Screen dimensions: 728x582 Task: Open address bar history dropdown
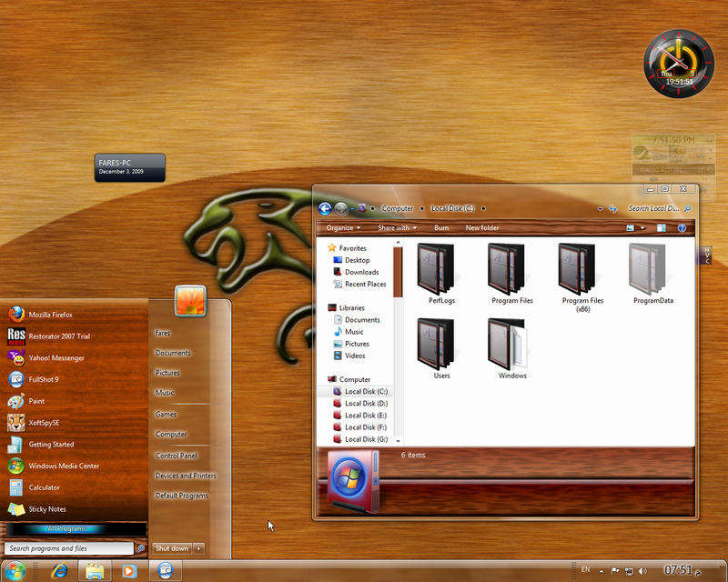click(x=601, y=209)
